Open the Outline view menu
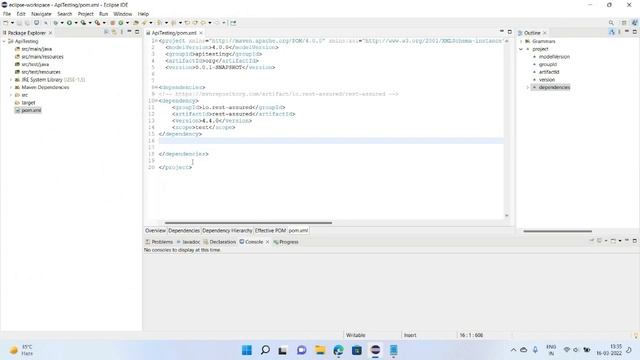The image size is (640, 360). point(619,32)
